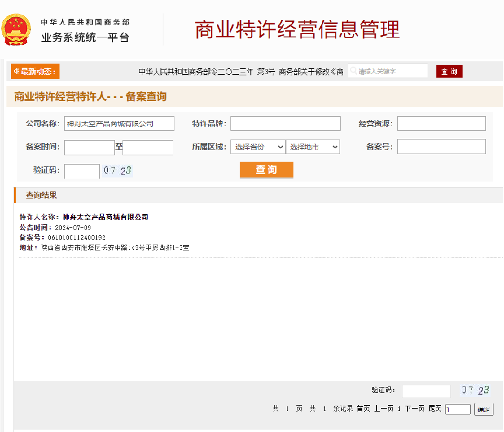Click the 最新动态 orange label
This screenshot has width=504, height=432.
pyautogui.click(x=35, y=71)
